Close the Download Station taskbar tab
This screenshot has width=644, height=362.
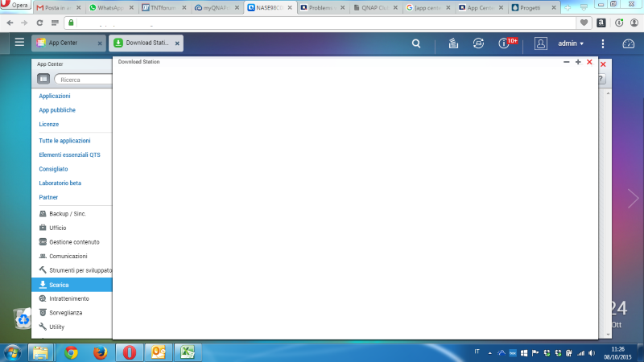177,43
